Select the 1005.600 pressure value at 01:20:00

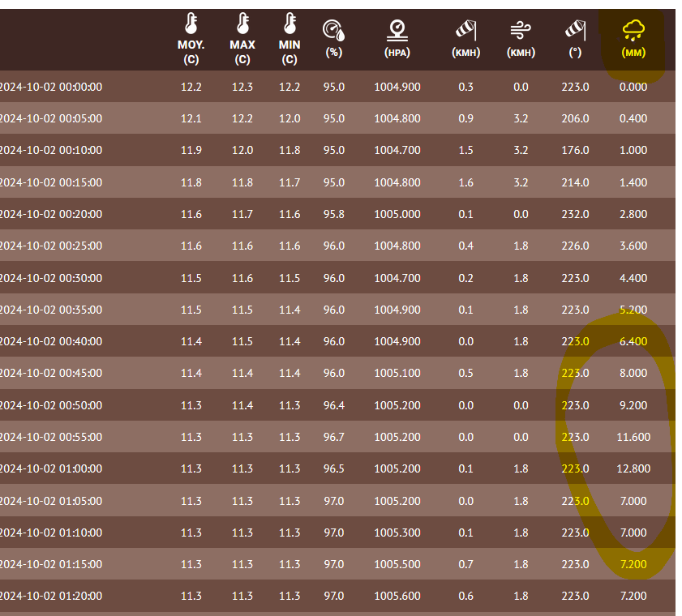(397, 596)
